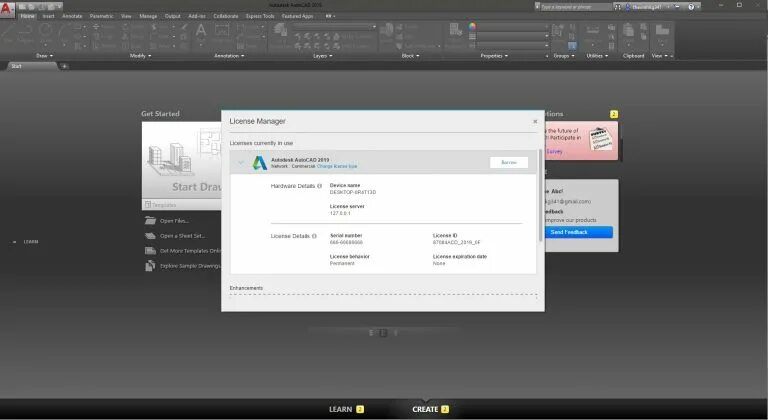Viewport: 768px width, 420px height.
Task: Switch to the Manage ribbon tab
Action: click(x=148, y=16)
